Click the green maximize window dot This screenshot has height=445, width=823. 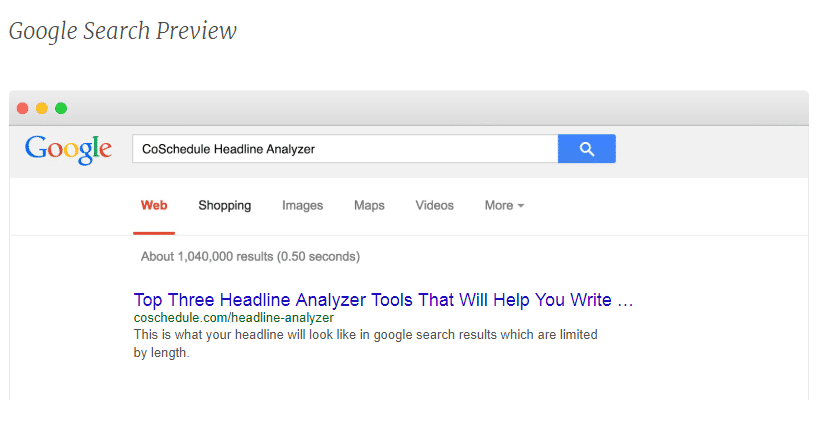coord(61,108)
